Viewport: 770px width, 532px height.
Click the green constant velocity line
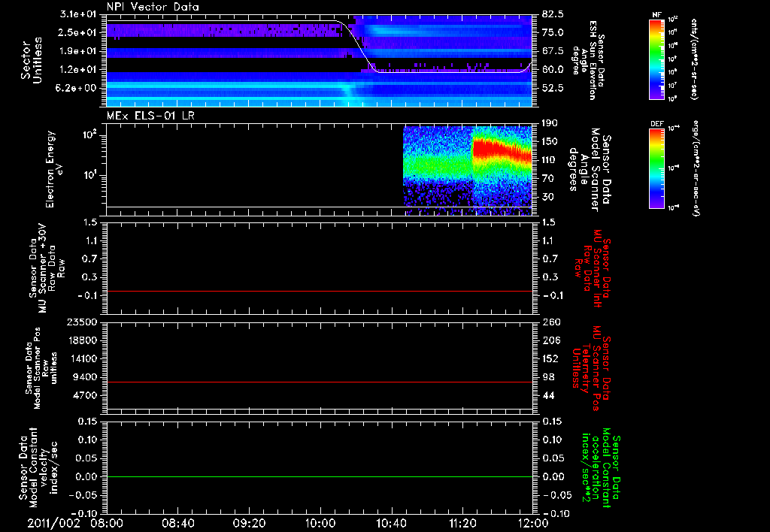tap(320, 477)
